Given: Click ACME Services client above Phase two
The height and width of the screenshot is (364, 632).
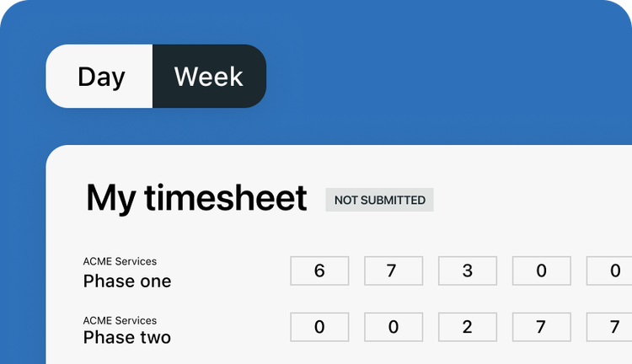Looking at the screenshot, I should [120, 320].
